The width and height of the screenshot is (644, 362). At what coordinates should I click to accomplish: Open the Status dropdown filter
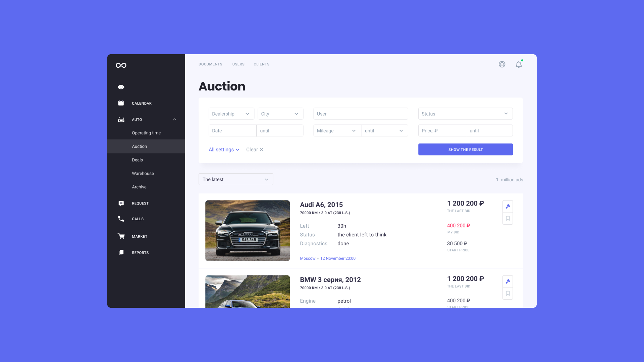tap(465, 114)
